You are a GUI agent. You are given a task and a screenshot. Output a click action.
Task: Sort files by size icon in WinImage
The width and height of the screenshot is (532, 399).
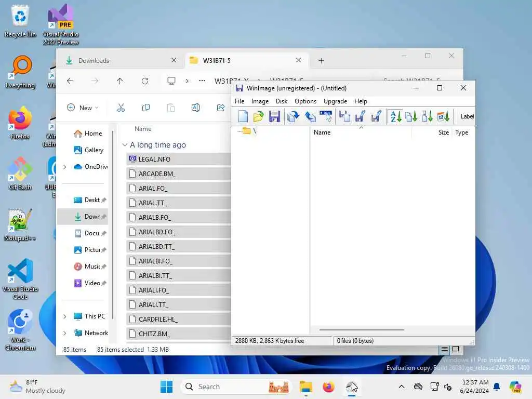427,116
